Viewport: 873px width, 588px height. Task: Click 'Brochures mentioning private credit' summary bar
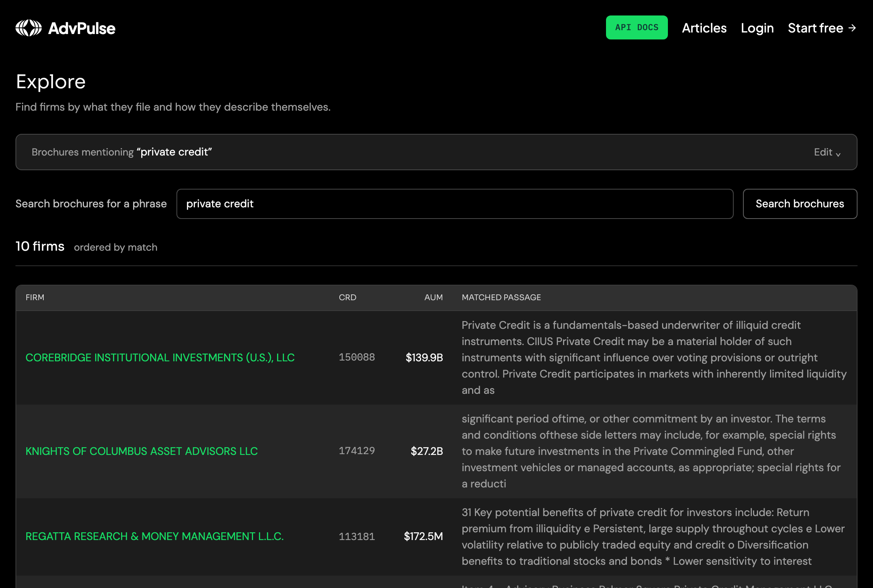click(x=436, y=152)
